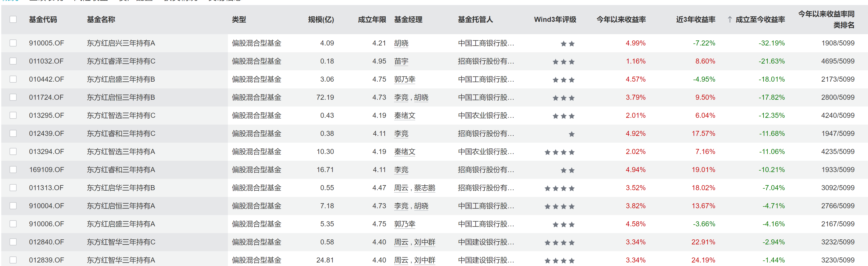Click the four-star rating for 013294.OF
Image resolution: width=868 pixels, height=266 pixels.
point(559,152)
